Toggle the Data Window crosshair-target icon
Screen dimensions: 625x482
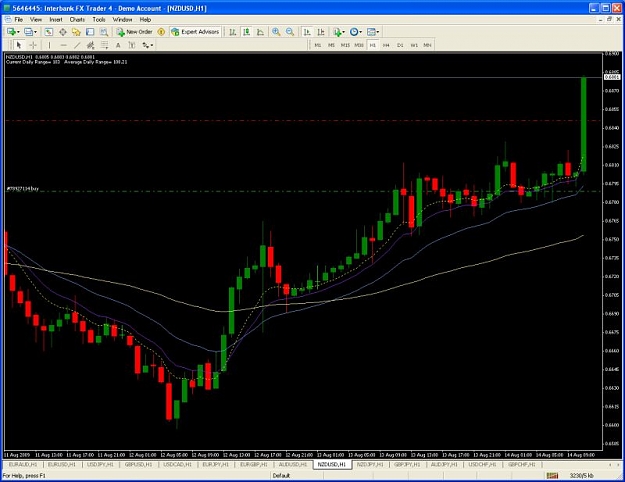[63, 32]
